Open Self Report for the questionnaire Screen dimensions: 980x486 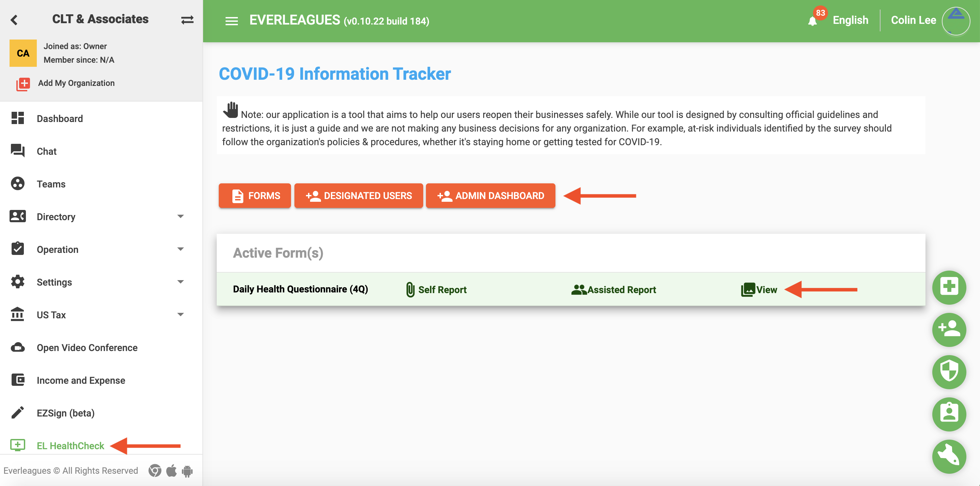[437, 290]
